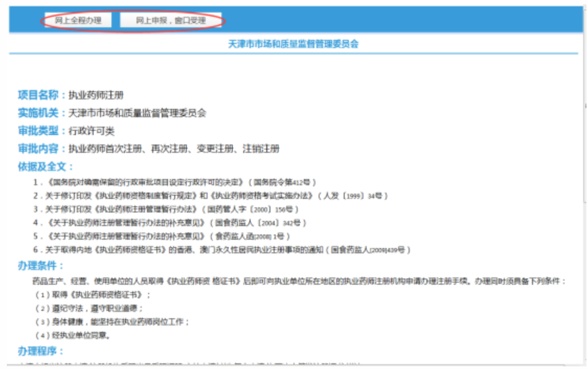Click condition (4) 经执业单位同意

pyautogui.click(x=73, y=336)
